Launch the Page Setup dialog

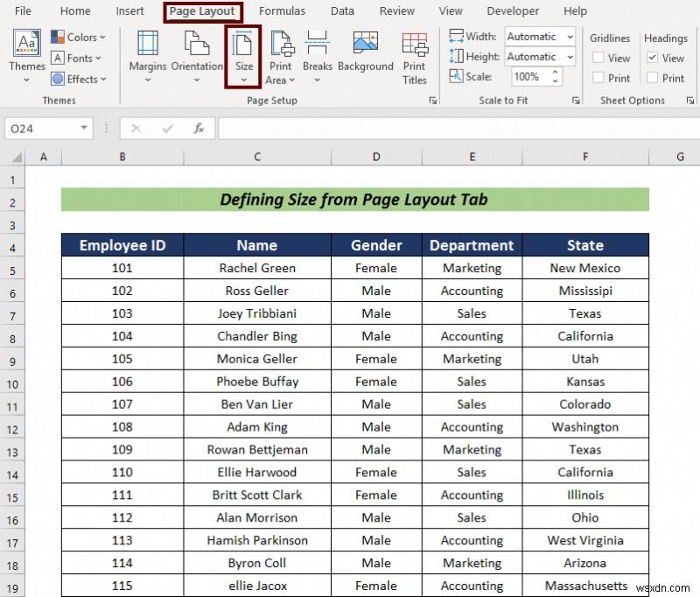tap(432, 100)
